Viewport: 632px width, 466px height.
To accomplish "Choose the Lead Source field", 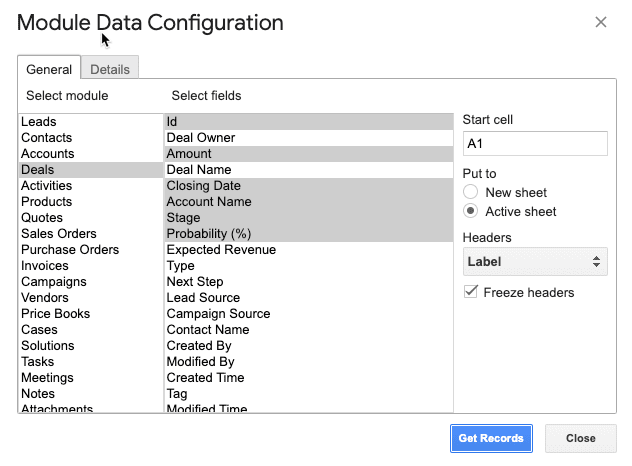I will click(309, 298).
